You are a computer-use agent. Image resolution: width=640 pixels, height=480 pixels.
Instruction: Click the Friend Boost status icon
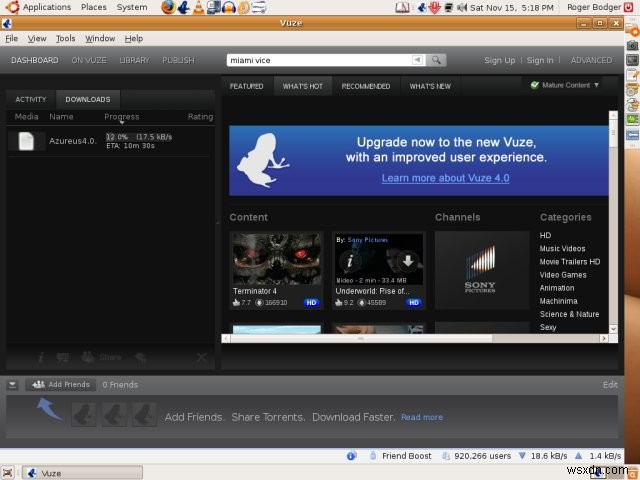[372, 456]
